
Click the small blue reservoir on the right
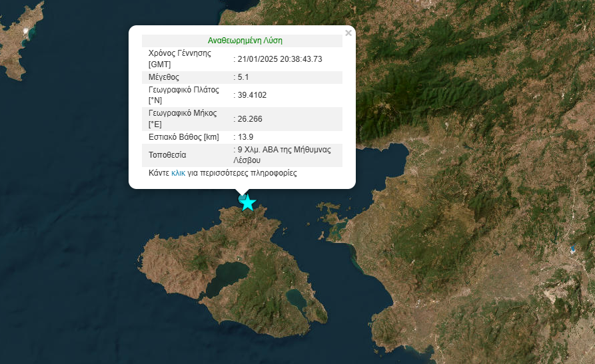(572, 250)
